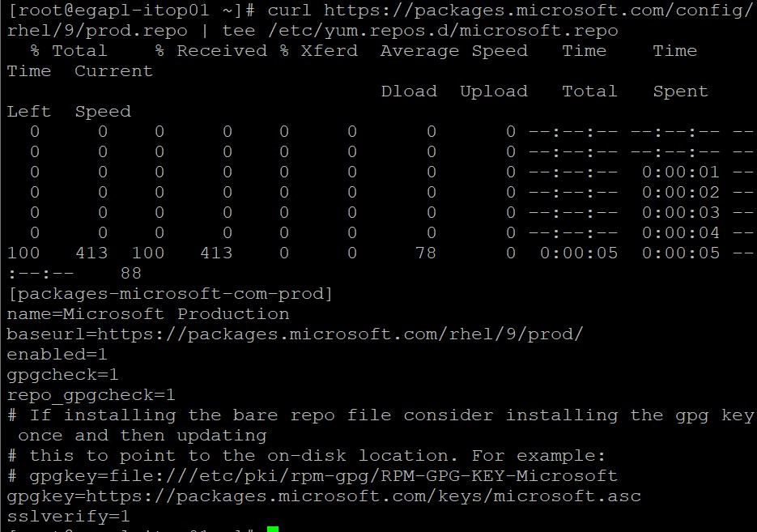This screenshot has width=757, height=532.
Task: Click the sslverify=1 line
Action: 69,517
